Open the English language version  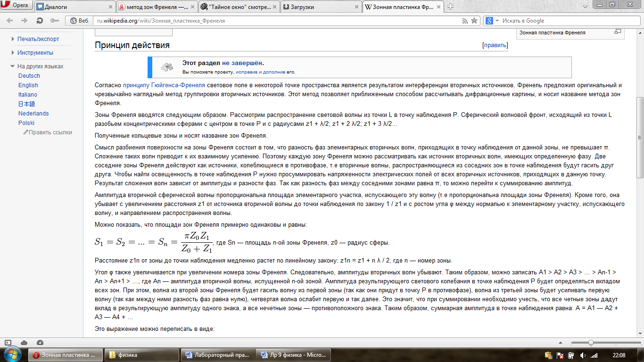pyautogui.click(x=28, y=85)
